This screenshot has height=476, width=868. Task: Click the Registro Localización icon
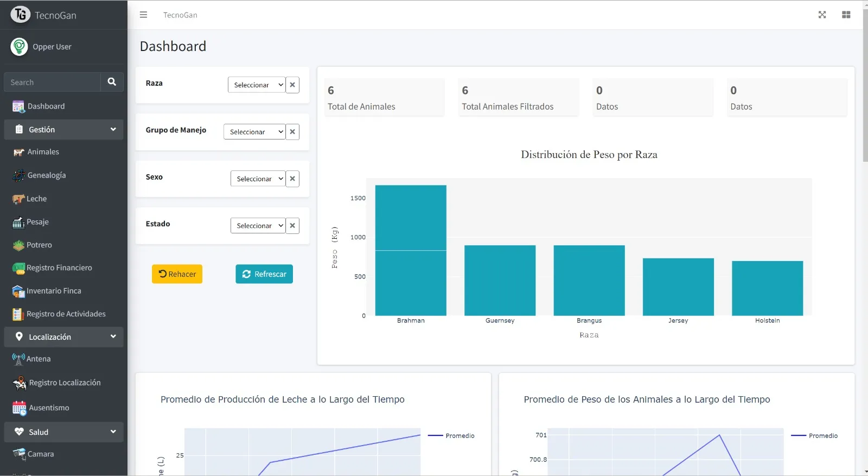pyautogui.click(x=20, y=383)
